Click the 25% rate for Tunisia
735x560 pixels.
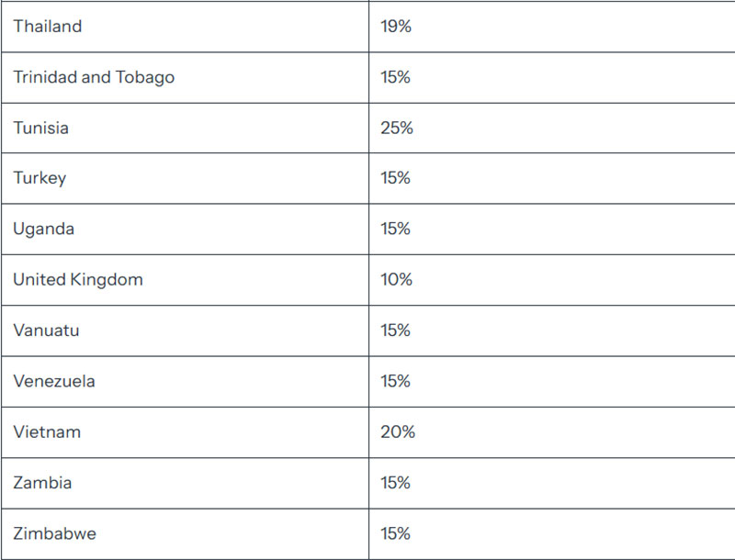tap(397, 128)
